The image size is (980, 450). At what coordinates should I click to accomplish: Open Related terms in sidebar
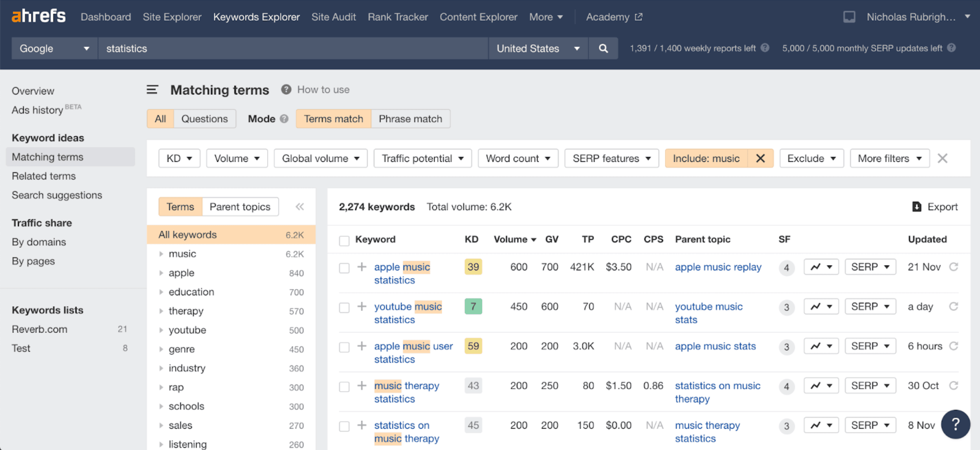[44, 176]
